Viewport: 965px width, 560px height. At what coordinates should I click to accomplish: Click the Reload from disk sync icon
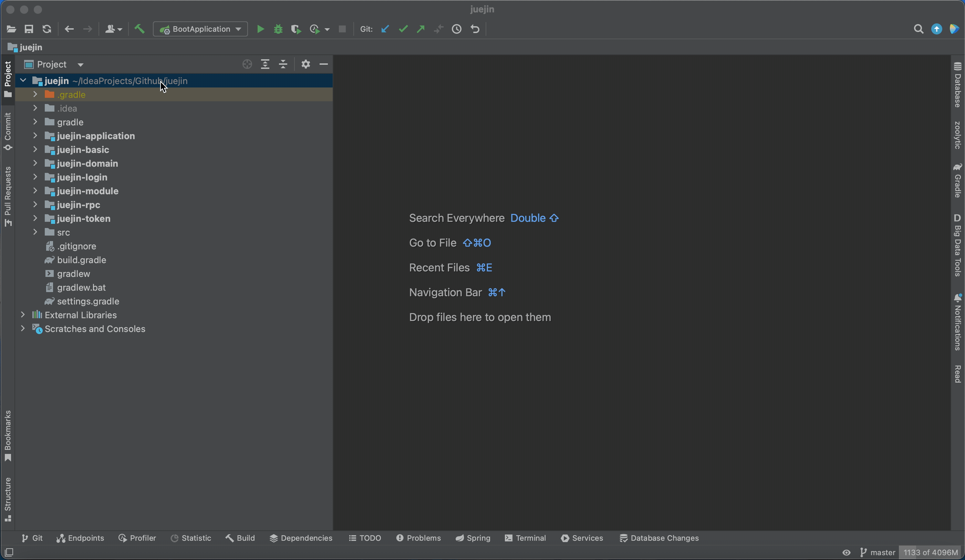47,29
